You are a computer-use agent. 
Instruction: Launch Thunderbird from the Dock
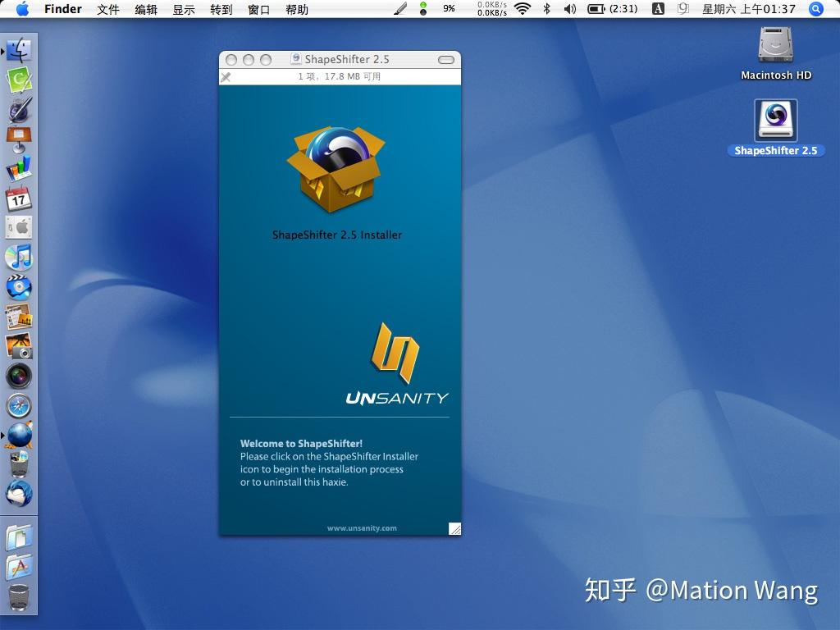18,493
